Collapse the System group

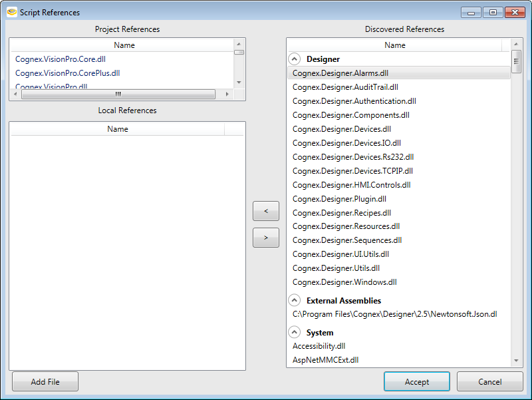295,333
